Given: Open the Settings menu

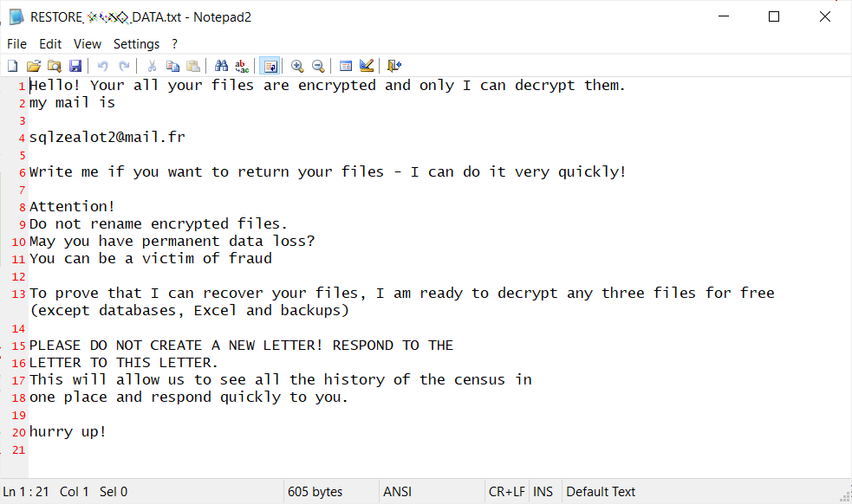Looking at the screenshot, I should [x=136, y=43].
